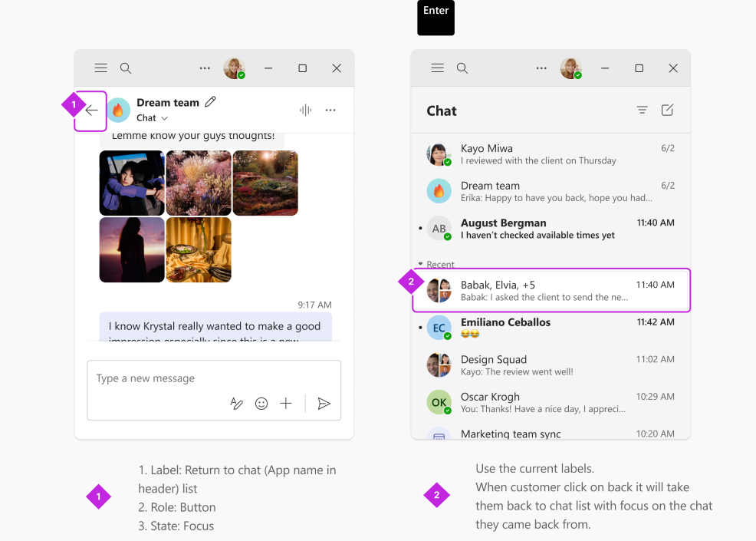Click 'The review went well!' preview text
The height and width of the screenshot is (541, 756).
point(529,371)
